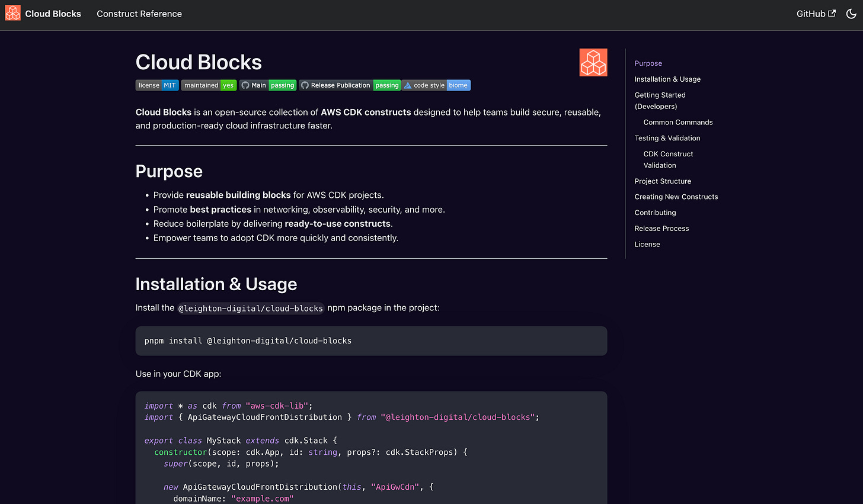This screenshot has width=863, height=504.
Task: Click the Cloud Blocks main page heading
Action: click(199, 63)
